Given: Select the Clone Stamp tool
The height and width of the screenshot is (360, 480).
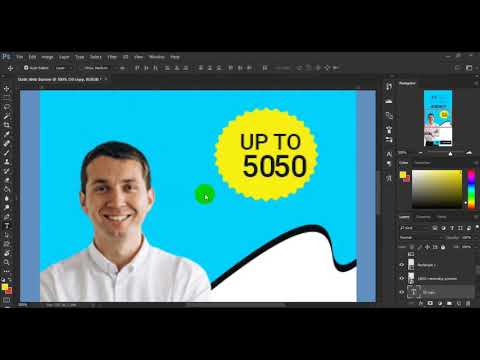Looking at the screenshot, I should 6,162.
